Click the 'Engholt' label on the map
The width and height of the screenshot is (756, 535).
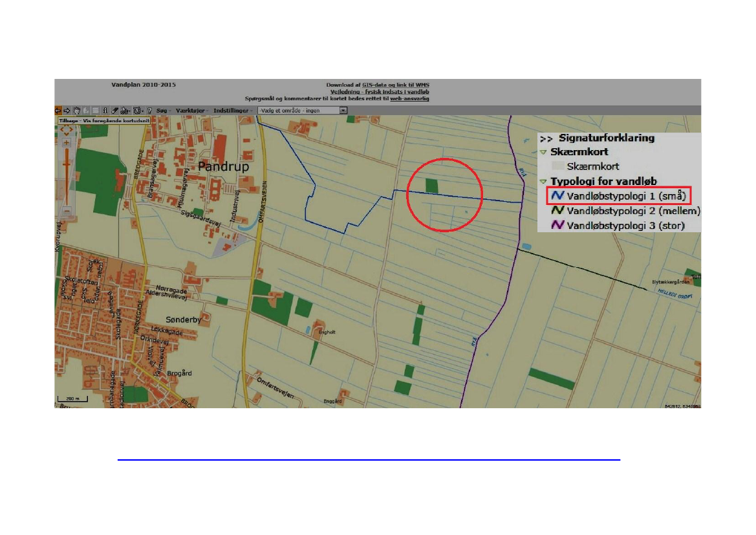327,333
